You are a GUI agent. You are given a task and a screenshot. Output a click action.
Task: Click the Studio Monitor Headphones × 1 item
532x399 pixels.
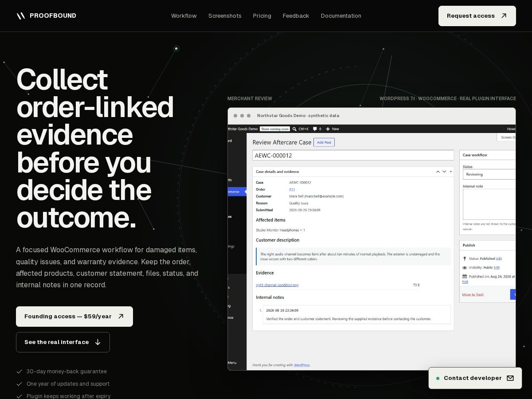(x=280, y=230)
